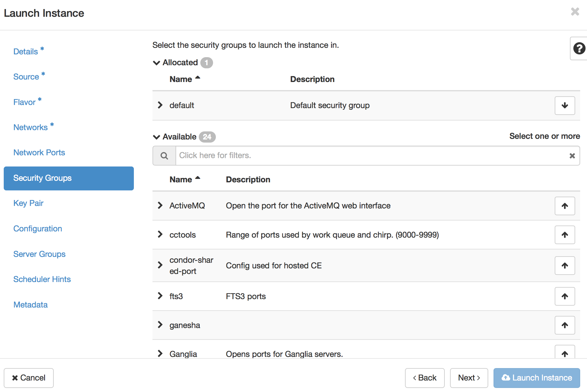587x392 pixels.
Task: Clear the filter with the x icon
Action: point(572,156)
